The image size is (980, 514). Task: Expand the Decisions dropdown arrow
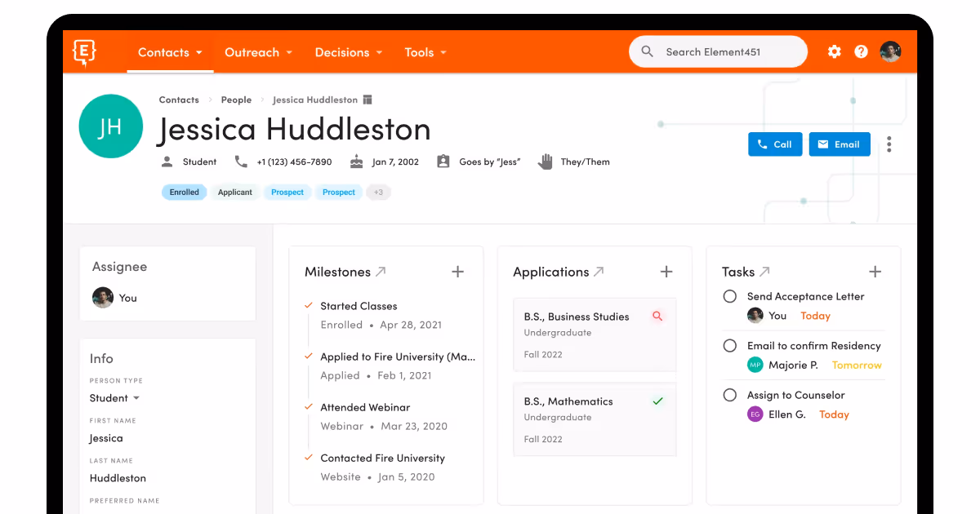pos(379,53)
